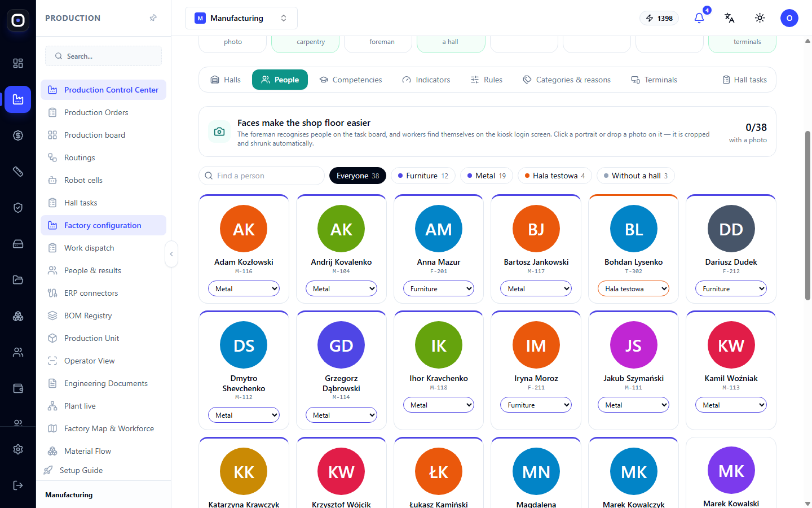Open the dashboard grid icon in left rail

pos(18,63)
